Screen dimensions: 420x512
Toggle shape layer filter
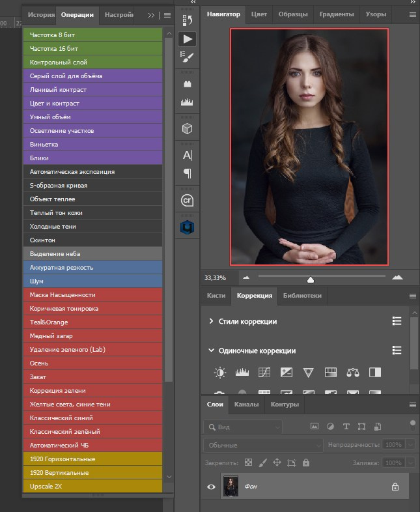tap(361, 427)
